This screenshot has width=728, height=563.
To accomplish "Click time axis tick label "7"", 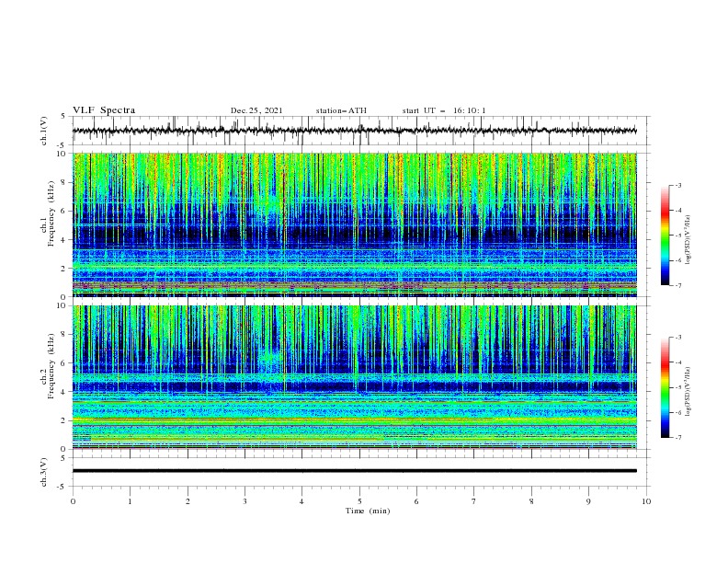I will click(474, 501).
